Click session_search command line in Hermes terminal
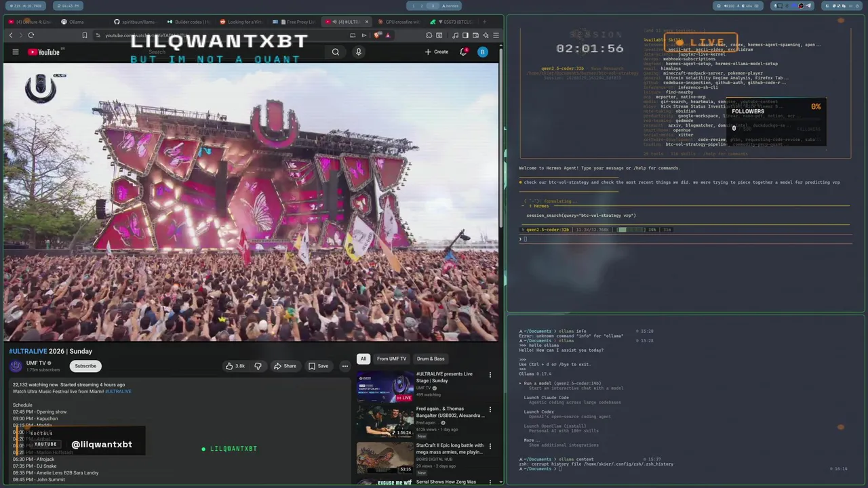Viewport: 868px width, 488px height. coord(581,216)
